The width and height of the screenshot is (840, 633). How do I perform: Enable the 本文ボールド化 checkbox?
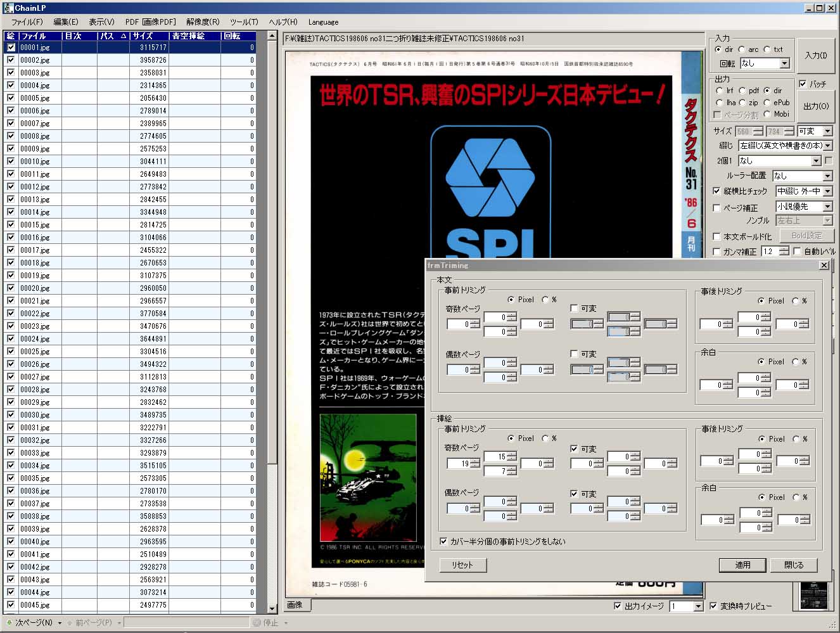point(716,236)
